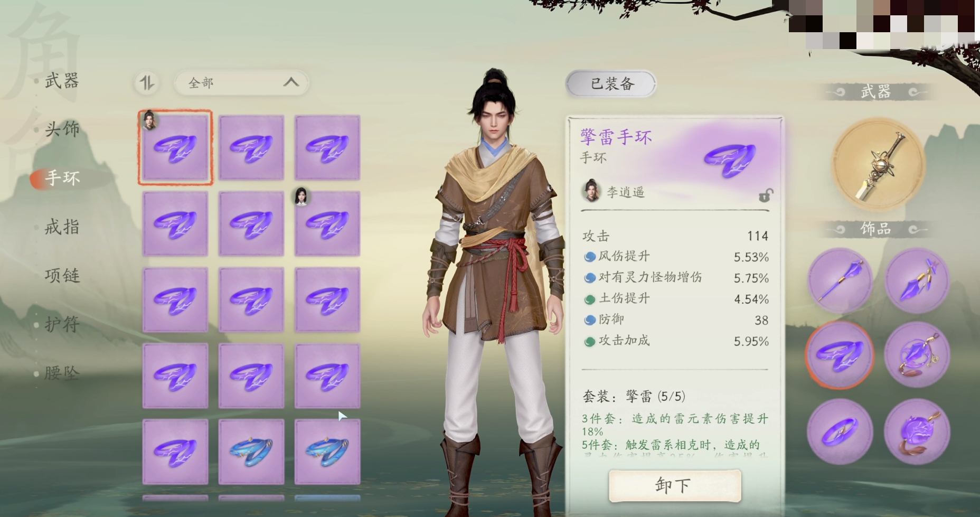Select the dreamcatcher amulet accessory slot

tap(917, 355)
